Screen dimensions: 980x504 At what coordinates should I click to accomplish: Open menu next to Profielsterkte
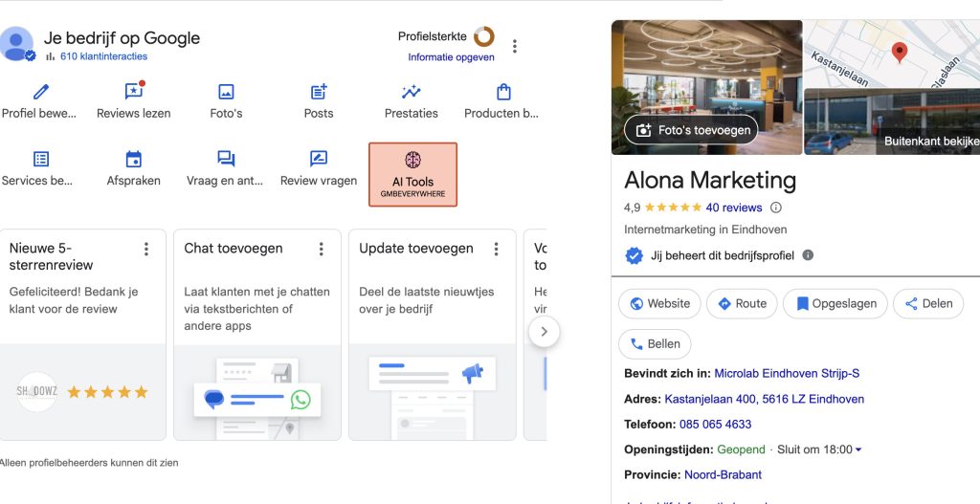click(514, 46)
